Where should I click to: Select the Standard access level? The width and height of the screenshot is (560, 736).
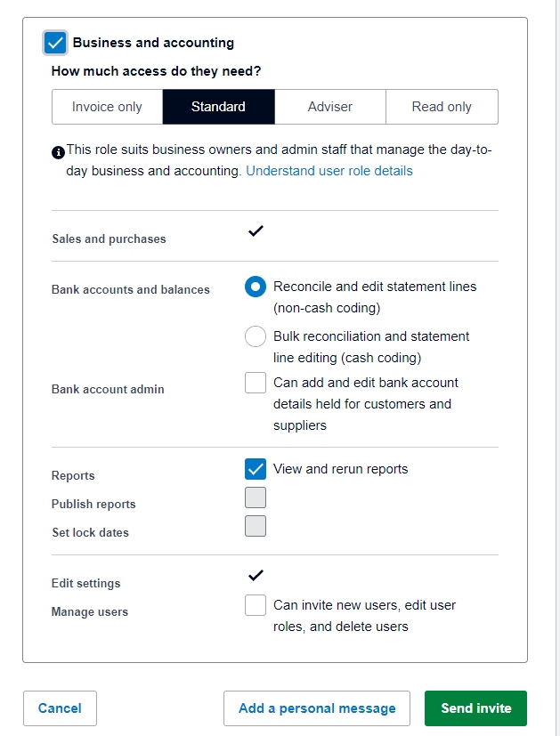[218, 107]
